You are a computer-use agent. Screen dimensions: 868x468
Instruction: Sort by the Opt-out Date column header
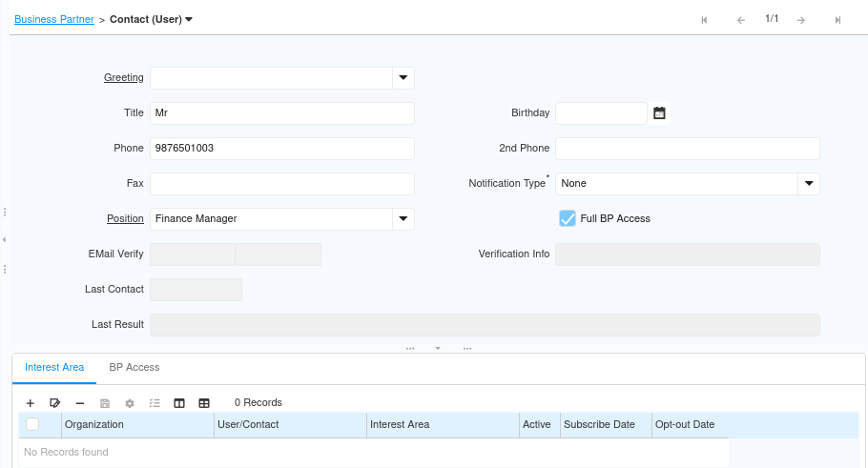coord(691,425)
